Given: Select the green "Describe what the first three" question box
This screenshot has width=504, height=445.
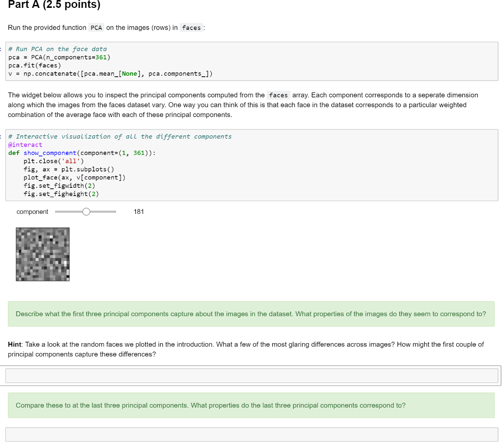Looking at the screenshot, I should point(251,314).
